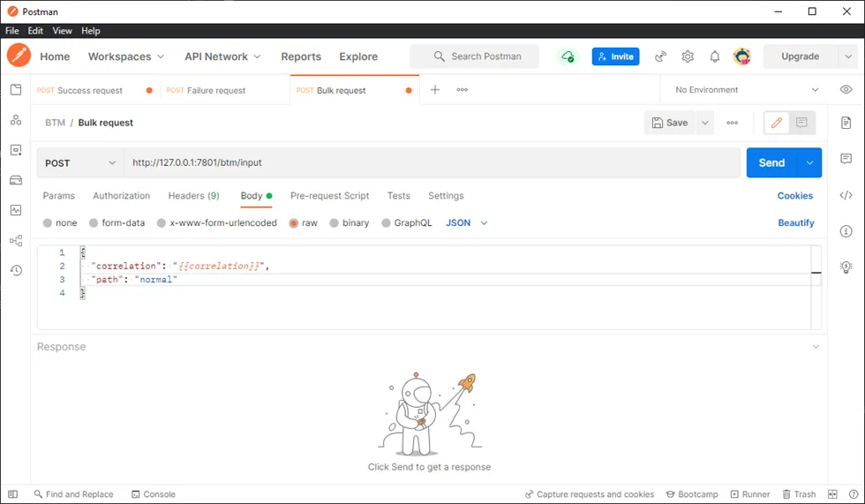Open the View menu

coord(63,31)
